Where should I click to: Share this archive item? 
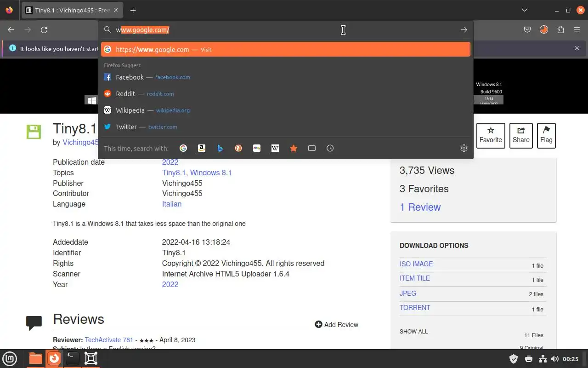click(521, 135)
